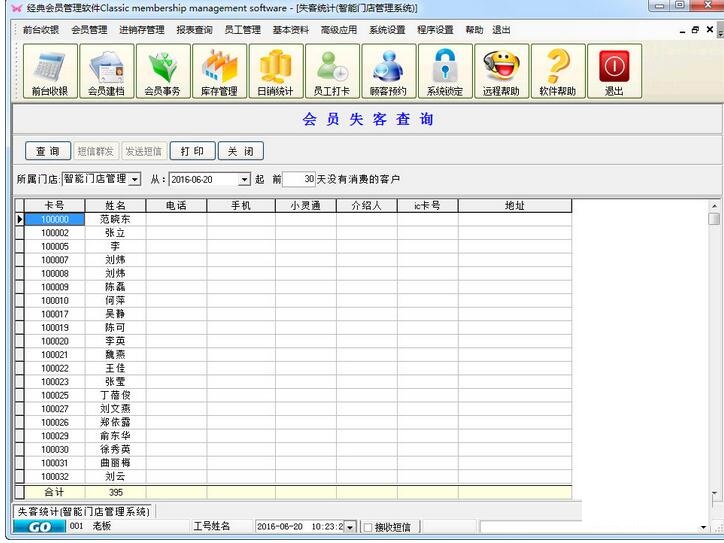This screenshot has width=724, height=543.
Task: Open the 顾客预约 customer appointment icon
Action: pyautogui.click(x=388, y=71)
